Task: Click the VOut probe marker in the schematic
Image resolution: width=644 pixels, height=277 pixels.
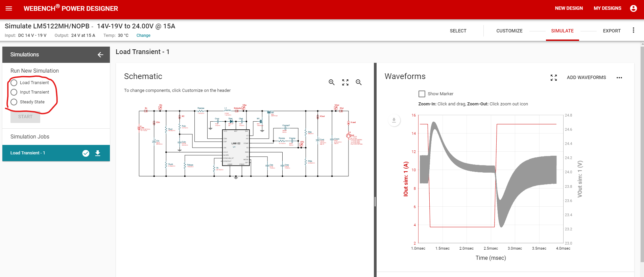Action: pyautogui.click(x=336, y=108)
